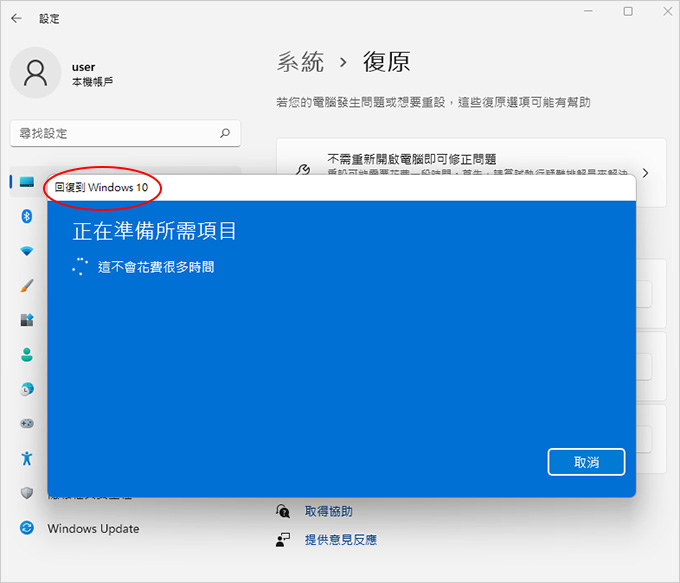Click 正在準備所需項目 heading

[154, 231]
